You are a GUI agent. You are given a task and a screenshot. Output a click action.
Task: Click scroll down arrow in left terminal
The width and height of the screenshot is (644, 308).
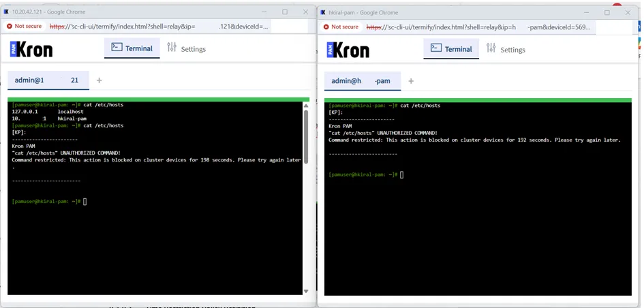(305, 291)
